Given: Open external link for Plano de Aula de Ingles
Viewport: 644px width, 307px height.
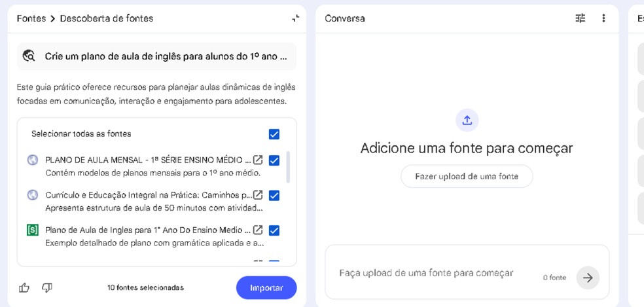Looking at the screenshot, I should point(257,230).
